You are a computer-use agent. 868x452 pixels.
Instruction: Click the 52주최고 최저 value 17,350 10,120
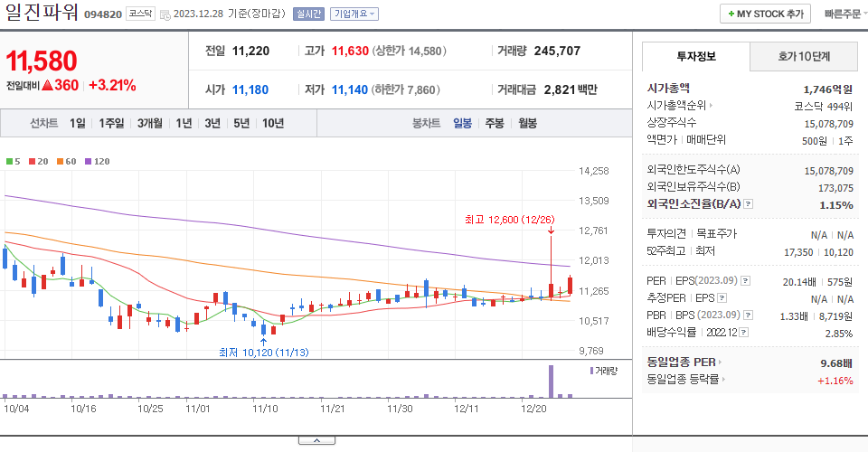(819, 251)
